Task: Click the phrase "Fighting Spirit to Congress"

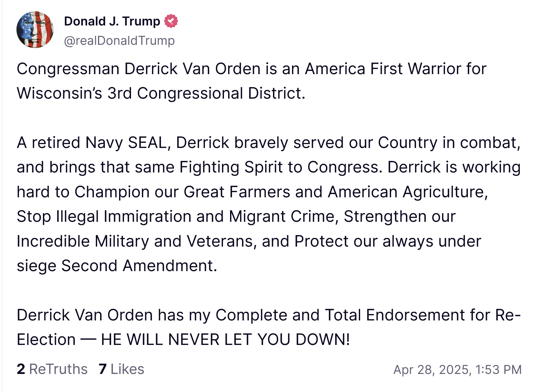Action: coord(279,167)
